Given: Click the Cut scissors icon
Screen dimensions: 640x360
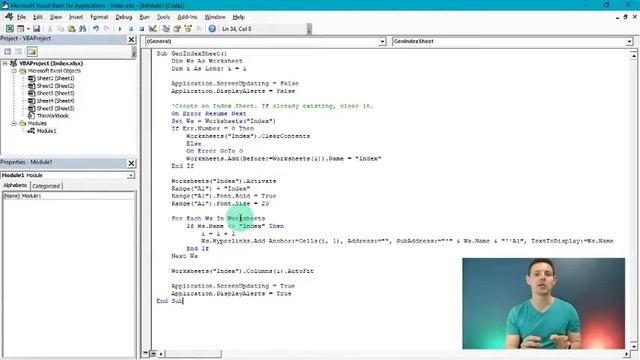Looking at the screenshot, I should [50, 29].
